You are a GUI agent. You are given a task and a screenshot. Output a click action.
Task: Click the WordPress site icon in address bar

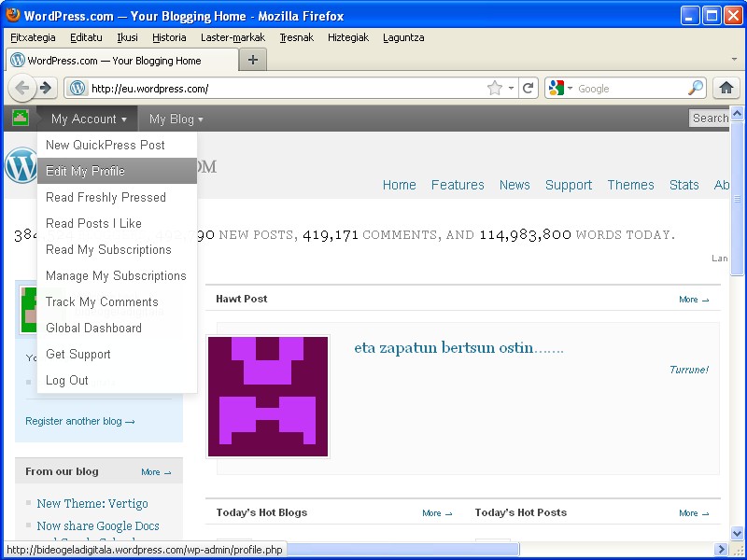[78, 88]
